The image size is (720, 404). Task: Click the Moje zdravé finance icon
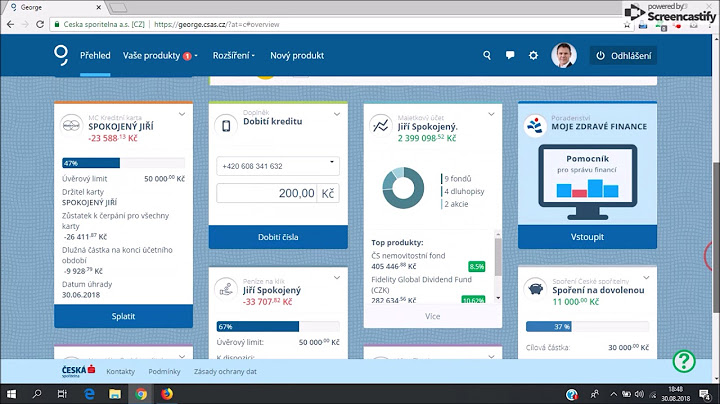[535, 125]
